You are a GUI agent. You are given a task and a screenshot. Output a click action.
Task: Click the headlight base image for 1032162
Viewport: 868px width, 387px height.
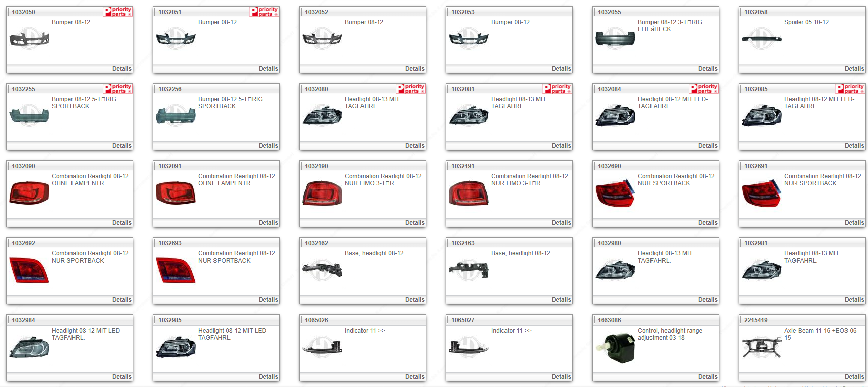(x=322, y=270)
